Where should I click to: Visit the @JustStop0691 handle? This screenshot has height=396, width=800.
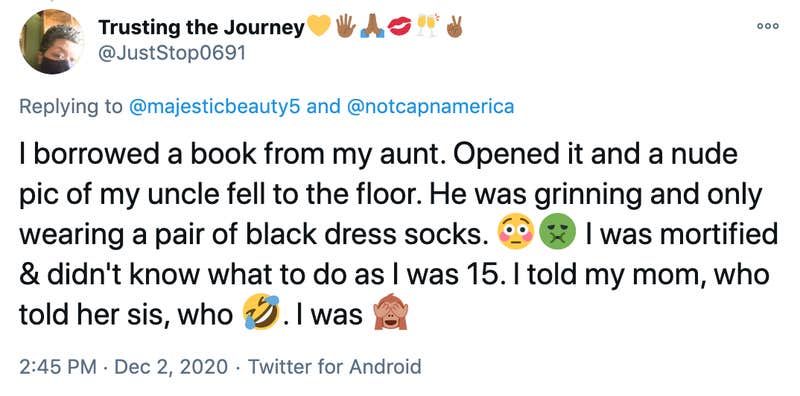click(x=171, y=53)
